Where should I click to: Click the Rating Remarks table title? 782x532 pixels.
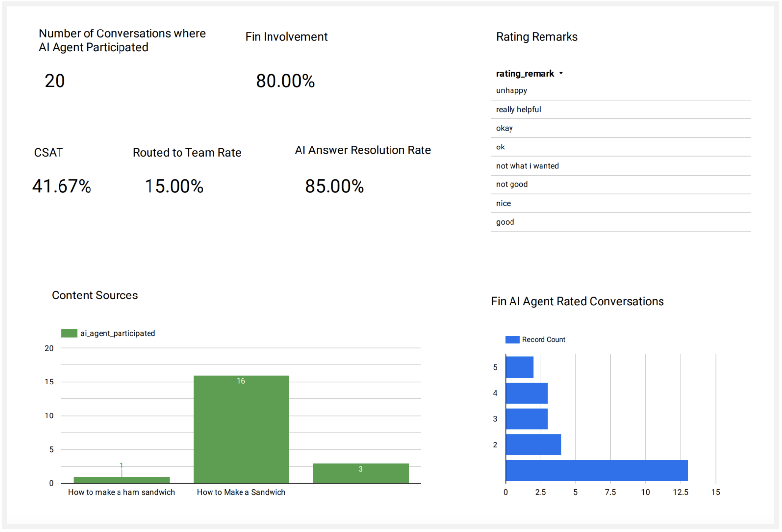click(537, 37)
